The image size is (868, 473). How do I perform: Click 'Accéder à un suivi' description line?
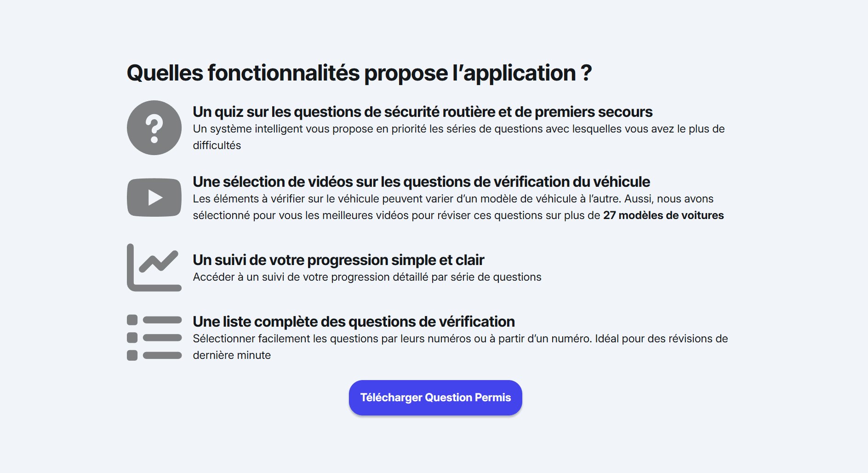click(367, 277)
